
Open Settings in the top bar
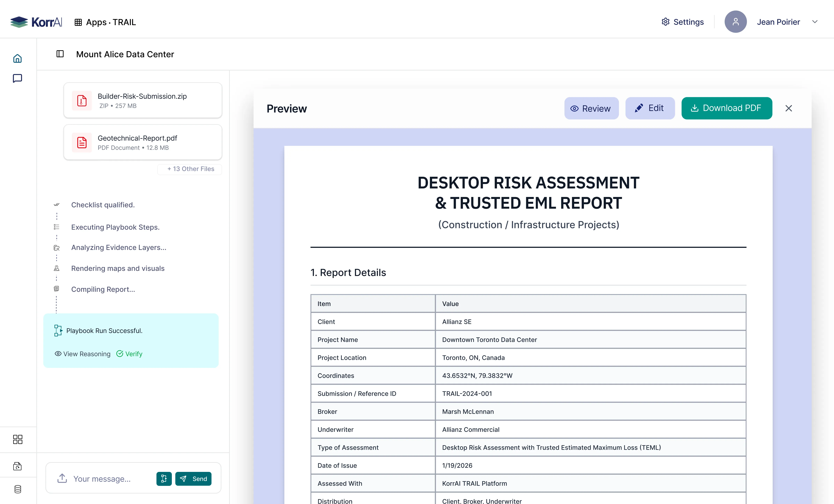[682, 22]
